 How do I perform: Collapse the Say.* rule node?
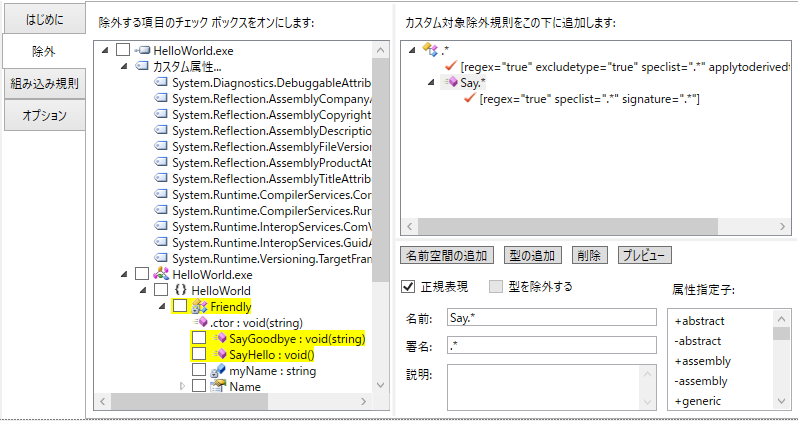[x=431, y=82]
